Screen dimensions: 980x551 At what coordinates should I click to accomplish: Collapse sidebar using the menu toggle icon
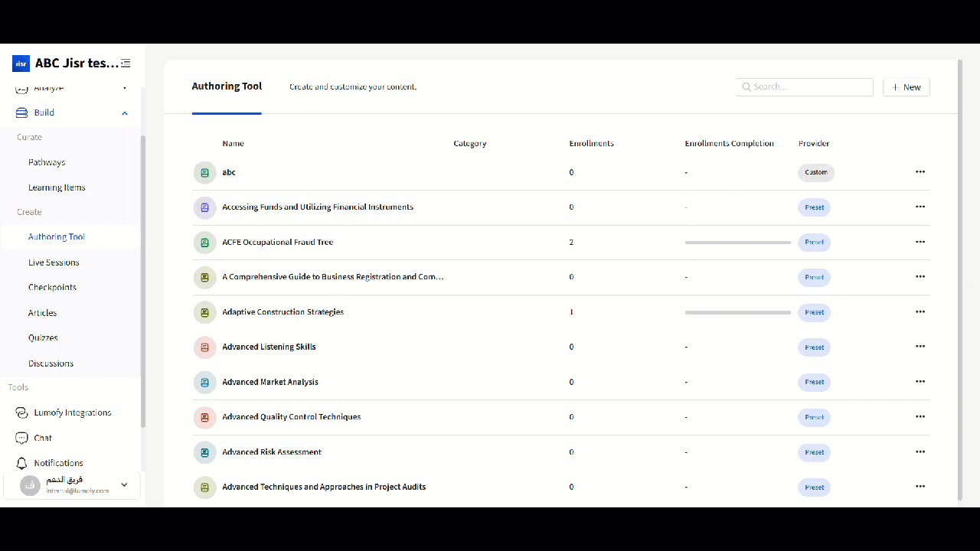point(126,64)
